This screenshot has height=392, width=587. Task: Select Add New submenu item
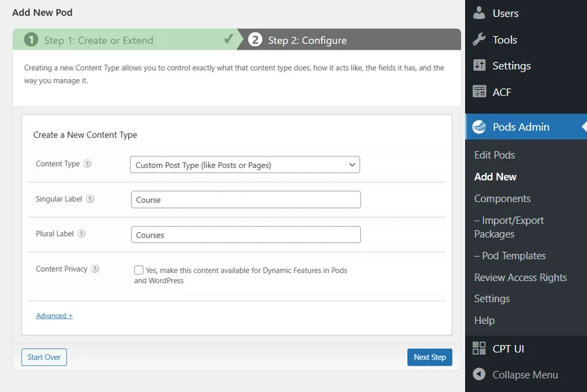point(495,176)
